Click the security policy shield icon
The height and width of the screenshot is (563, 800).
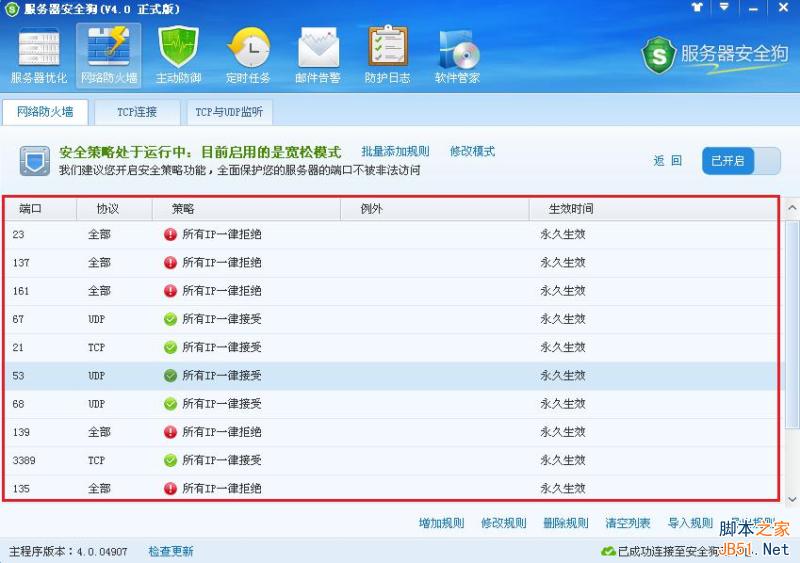[x=35, y=161]
